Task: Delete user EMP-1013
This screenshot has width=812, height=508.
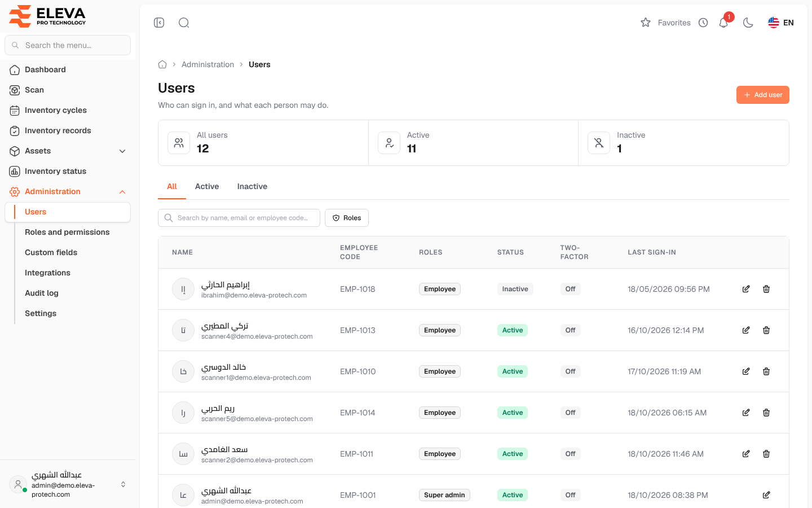Action: click(766, 330)
